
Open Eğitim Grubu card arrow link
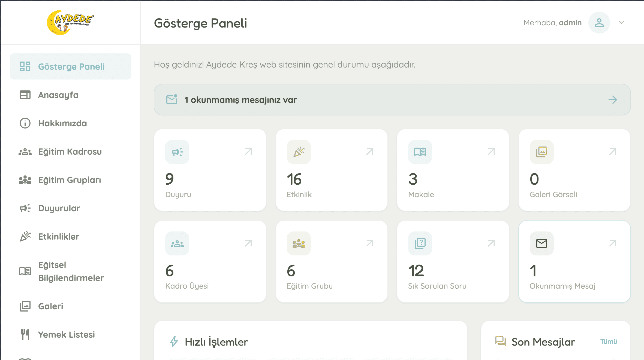[370, 243]
